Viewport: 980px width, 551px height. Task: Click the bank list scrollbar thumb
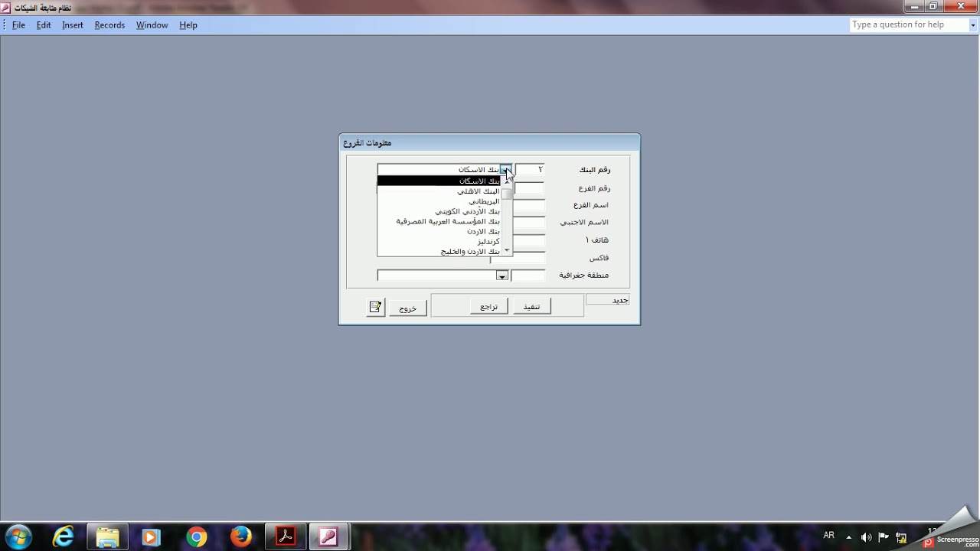point(506,193)
